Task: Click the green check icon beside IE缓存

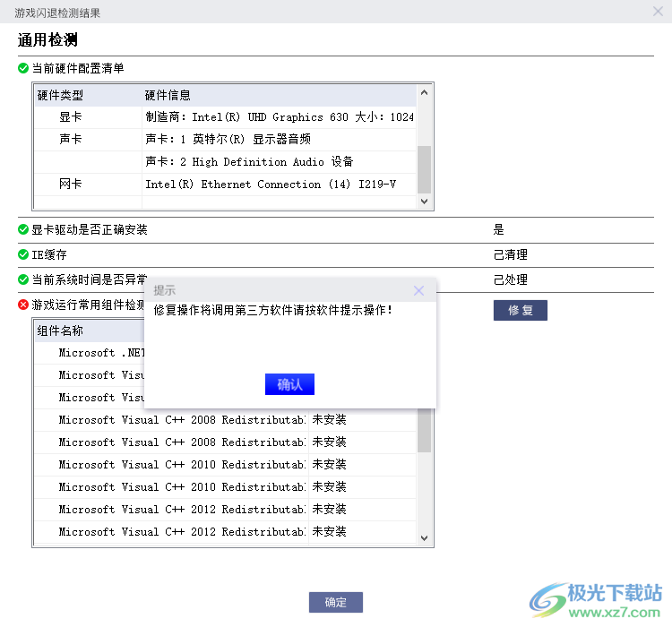Action: 23,254
